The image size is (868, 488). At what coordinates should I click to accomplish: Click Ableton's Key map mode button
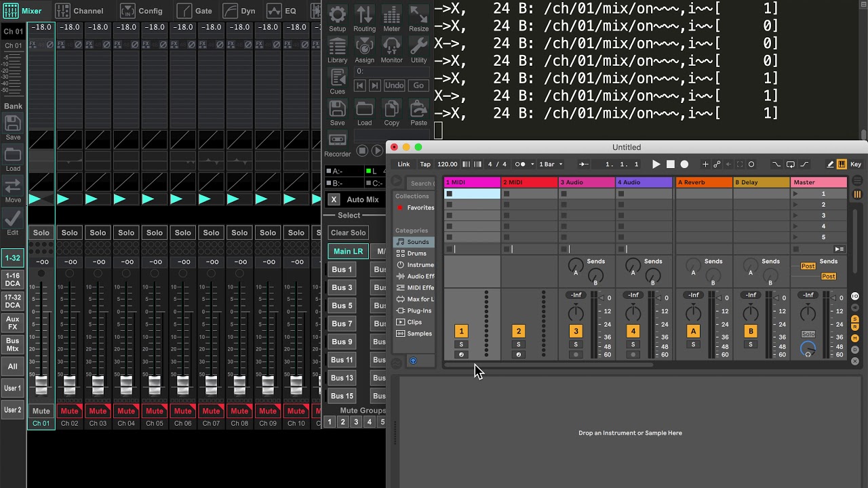(856, 164)
